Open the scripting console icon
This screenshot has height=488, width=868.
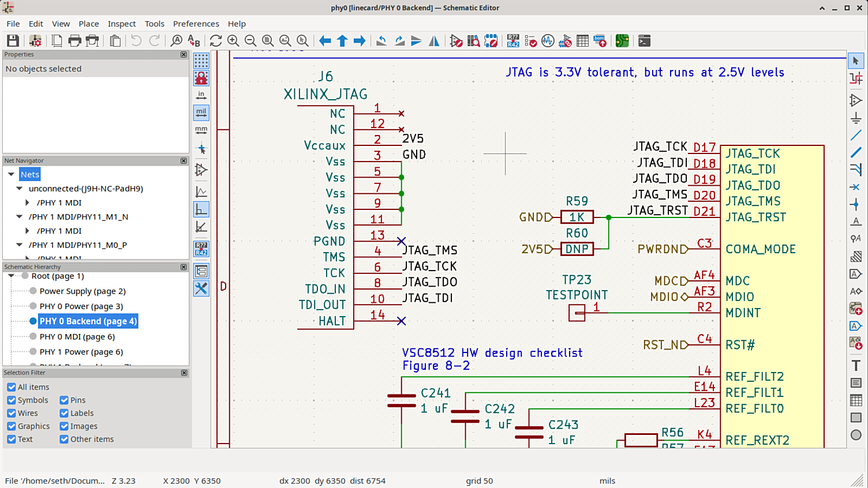(644, 41)
